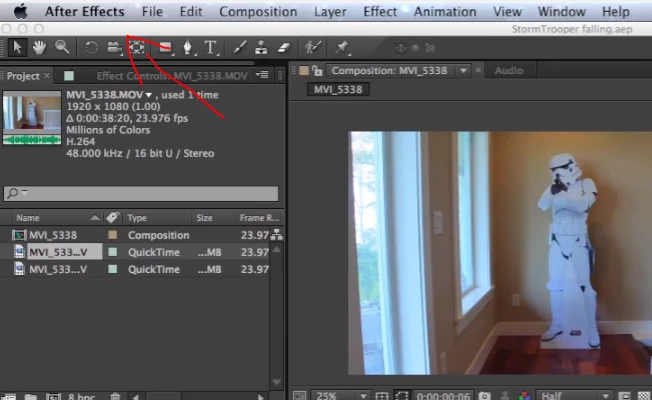The height and width of the screenshot is (400, 652).
Task: Show channel and color management settings
Action: pos(524,396)
